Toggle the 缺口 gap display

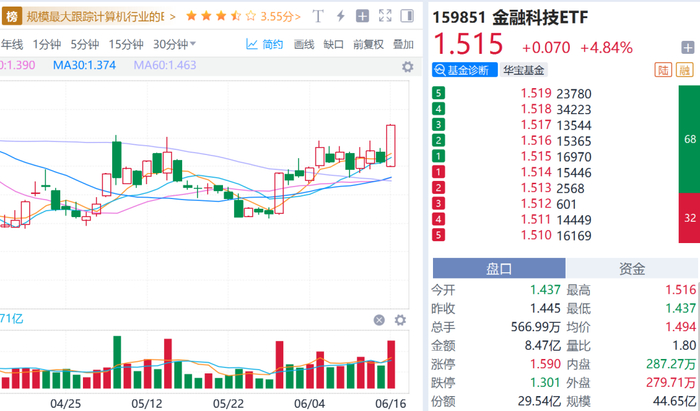click(x=334, y=44)
